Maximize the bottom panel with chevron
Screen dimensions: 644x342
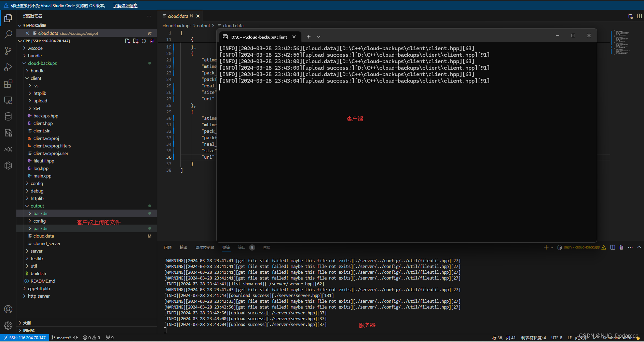coord(639,247)
